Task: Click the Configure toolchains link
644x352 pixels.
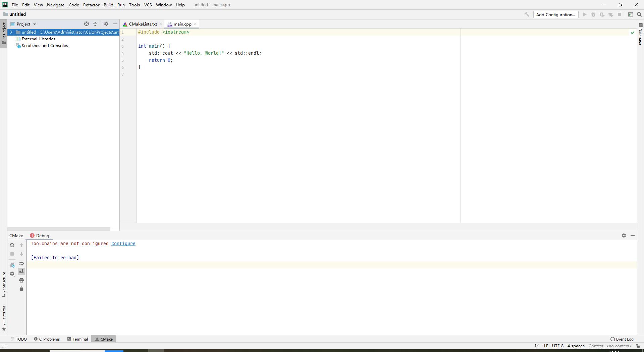Action: 123,244
